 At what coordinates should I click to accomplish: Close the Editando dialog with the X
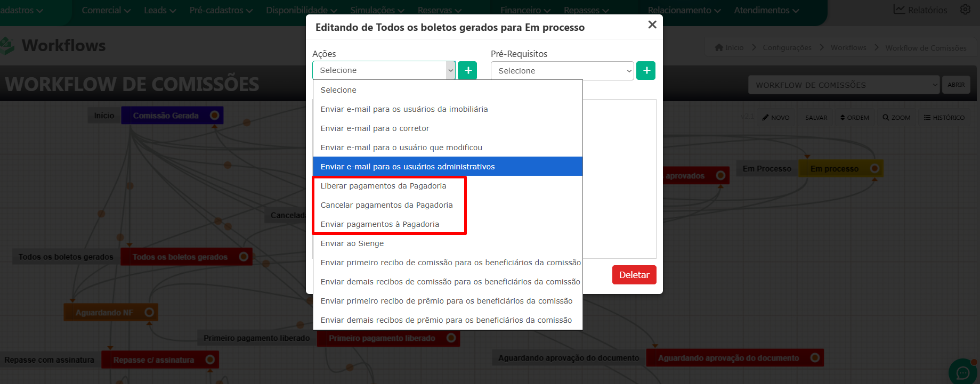pos(652,24)
